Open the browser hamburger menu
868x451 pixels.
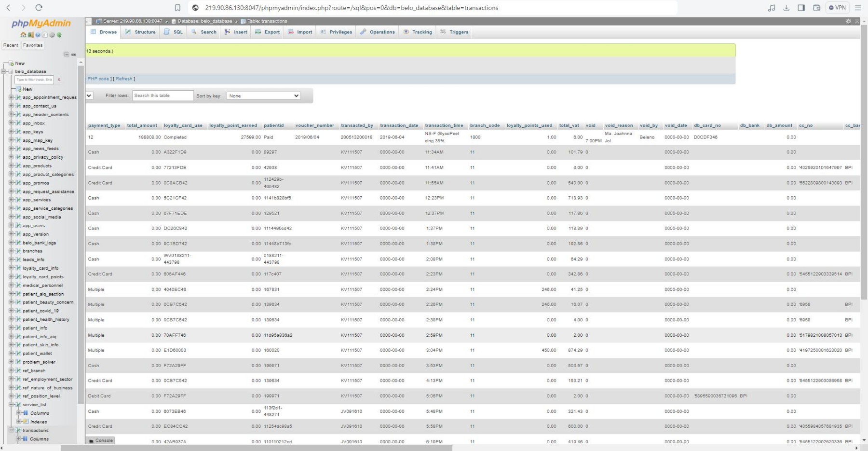(x=858, y=8)
